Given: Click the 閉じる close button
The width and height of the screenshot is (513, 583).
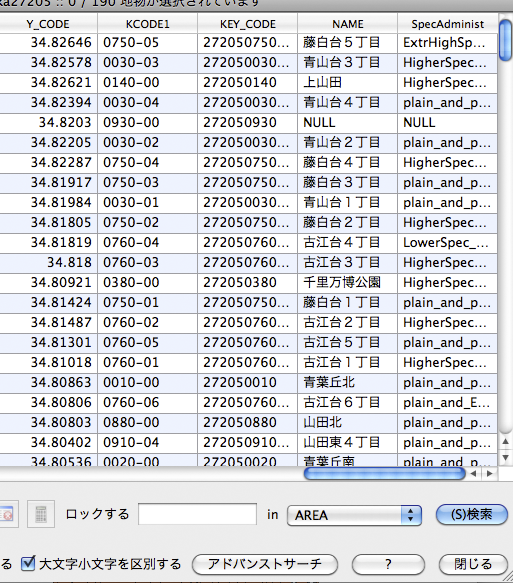Looking at the screenshot, I should click(x=473, y=564).
